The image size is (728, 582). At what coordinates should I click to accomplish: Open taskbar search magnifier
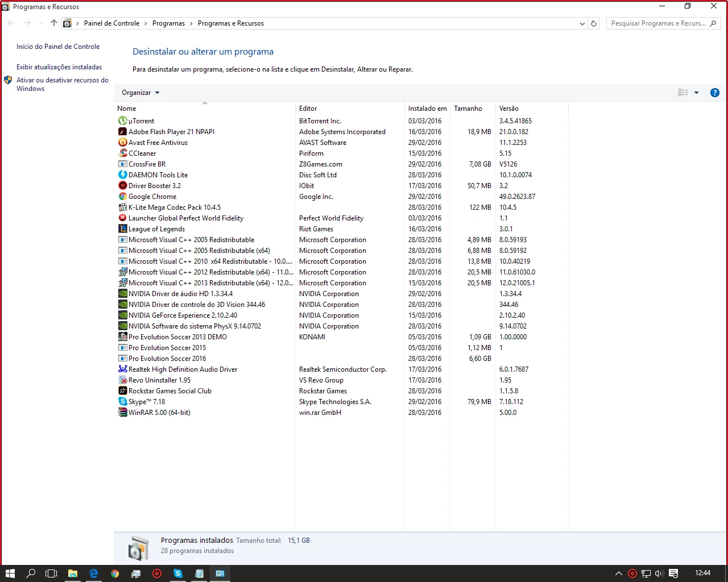tap(31, 573)
